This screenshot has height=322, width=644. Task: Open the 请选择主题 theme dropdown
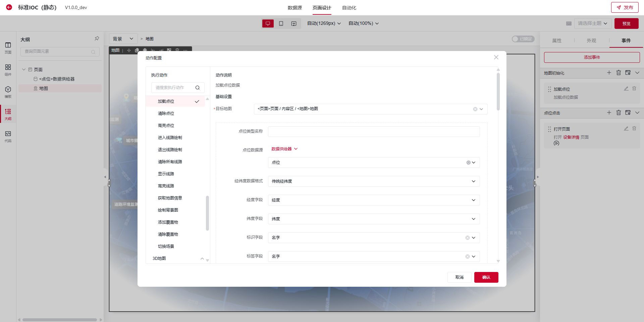pos(593,24)
